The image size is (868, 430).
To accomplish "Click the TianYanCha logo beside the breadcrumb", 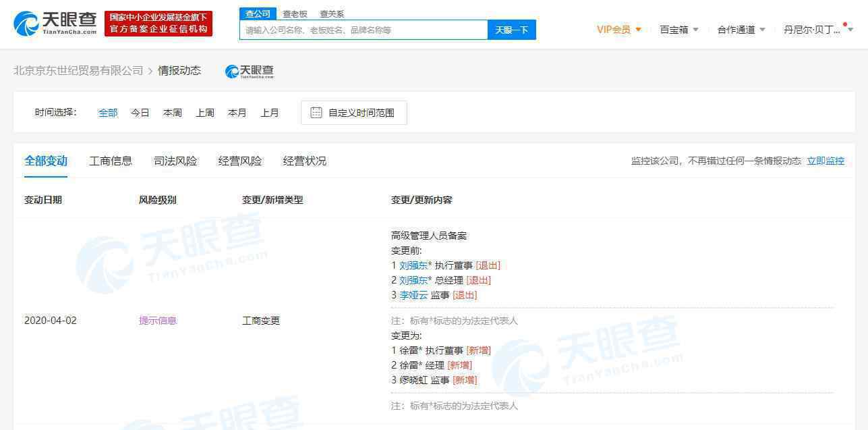I will pyautogui.click(x=250, y=71).
